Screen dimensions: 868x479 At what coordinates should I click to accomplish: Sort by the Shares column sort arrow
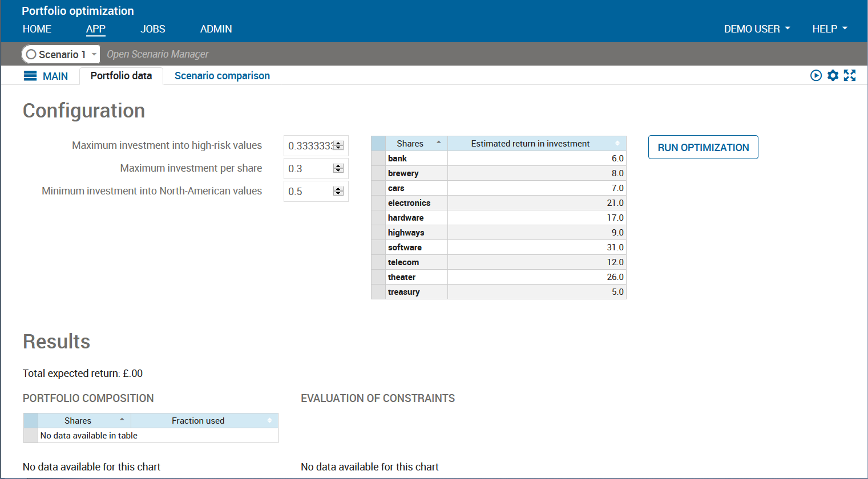click(438, 143)
